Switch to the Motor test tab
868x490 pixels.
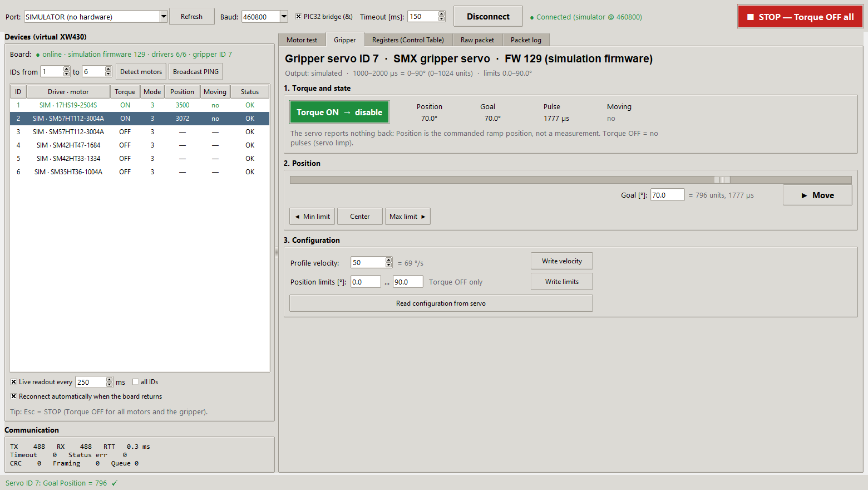(x=302, y=40)
